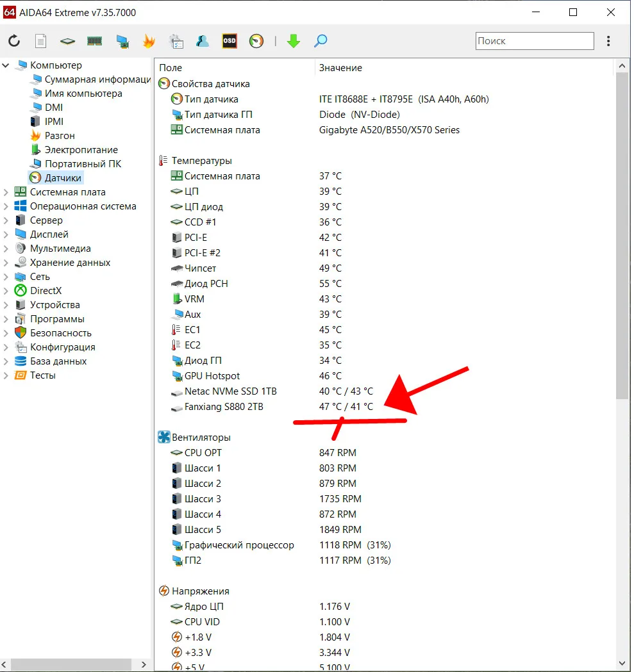Click the vertical scrollbar down arrow
This screenshot has width=634, height=672.
pyautogui.click(x=622, y=664)
